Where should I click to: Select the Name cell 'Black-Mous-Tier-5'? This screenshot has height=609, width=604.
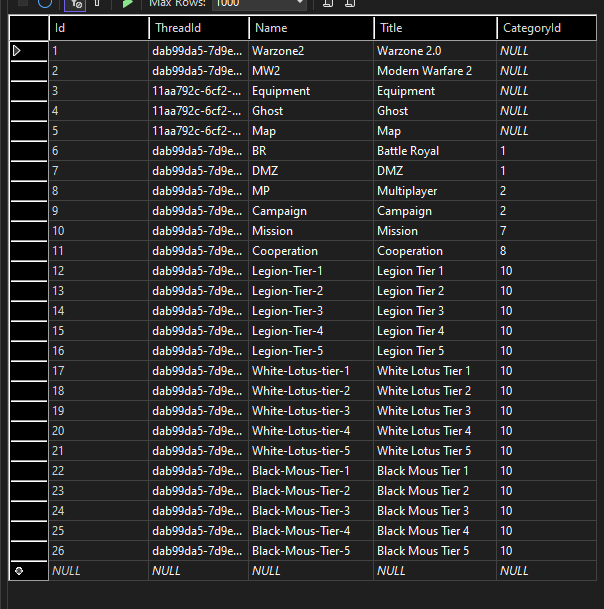311,551
